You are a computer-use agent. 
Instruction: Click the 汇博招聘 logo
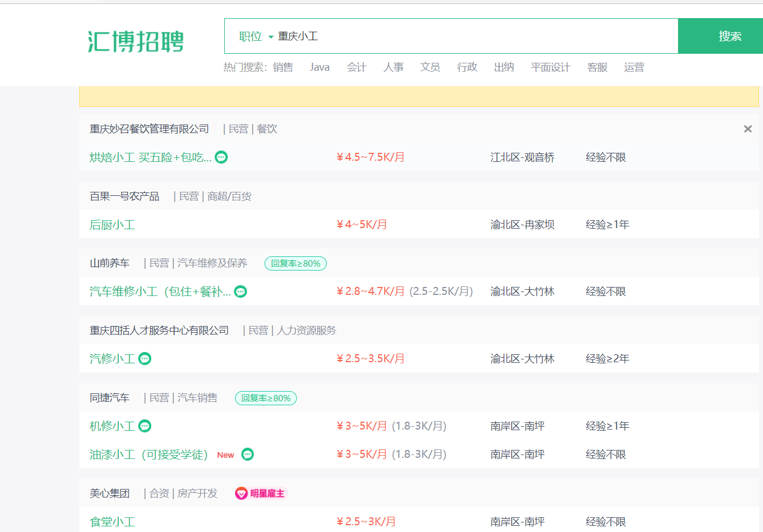click(x=136, y=41)
